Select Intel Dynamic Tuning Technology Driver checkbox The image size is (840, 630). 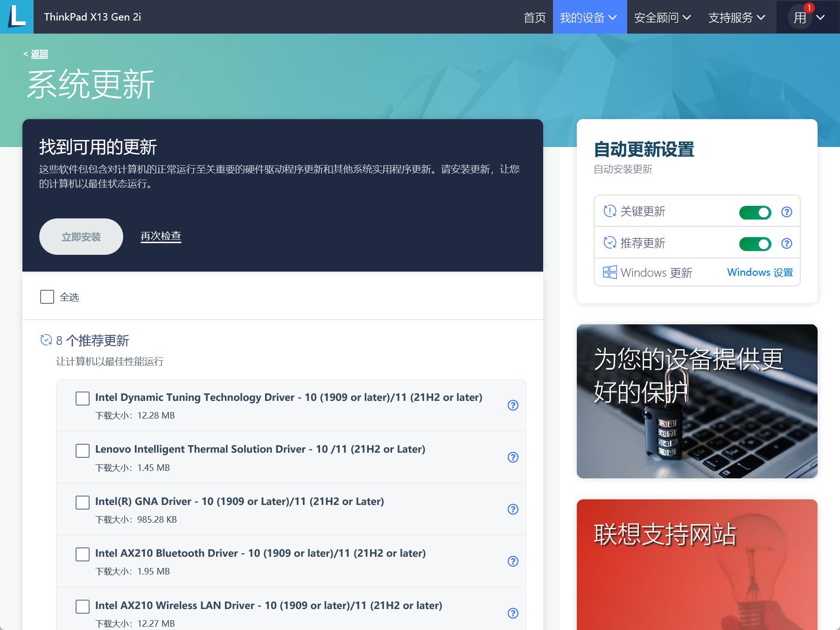click(x=83, y=399)
